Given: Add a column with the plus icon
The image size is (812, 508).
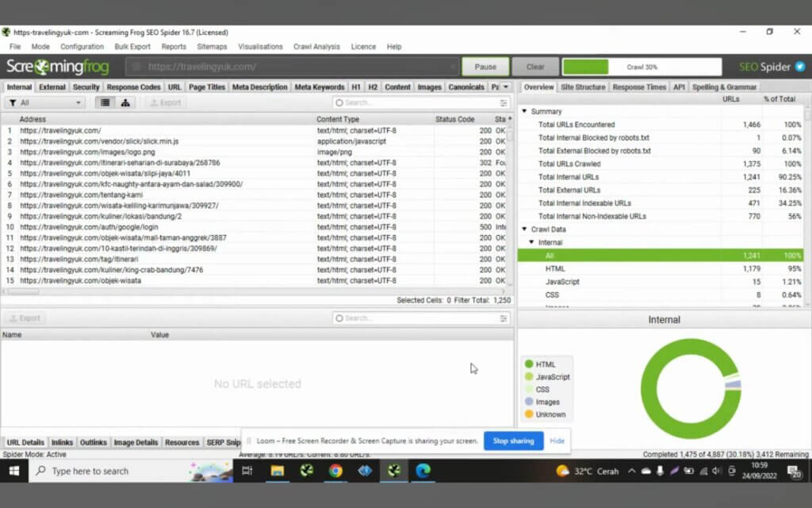Looking at the screenshot, I should (x=510, y=119).
